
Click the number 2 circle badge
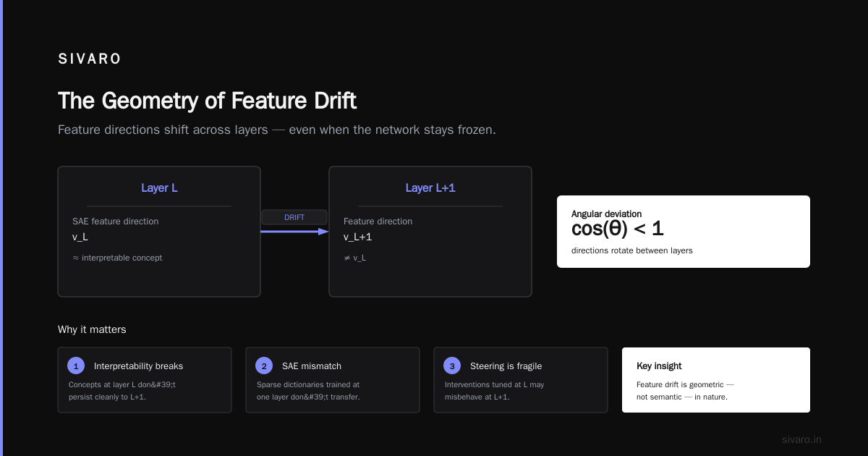tap(264, 366)
